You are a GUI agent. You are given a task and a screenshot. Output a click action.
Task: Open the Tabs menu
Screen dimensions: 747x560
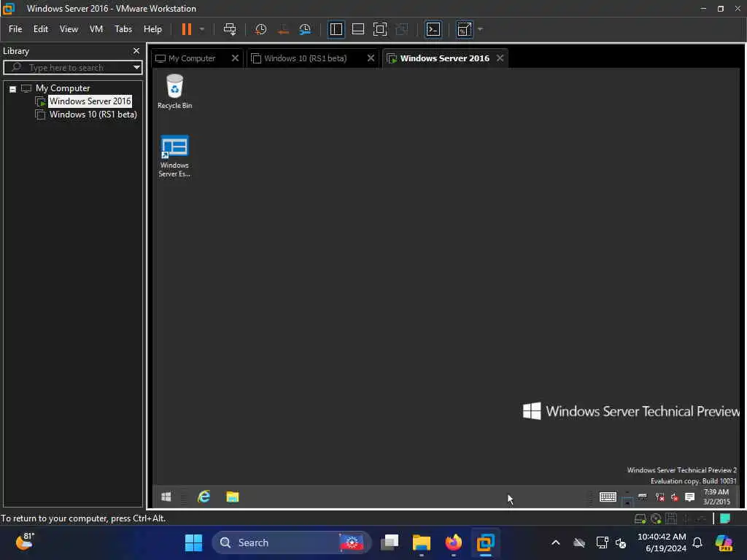click(123, 29)
